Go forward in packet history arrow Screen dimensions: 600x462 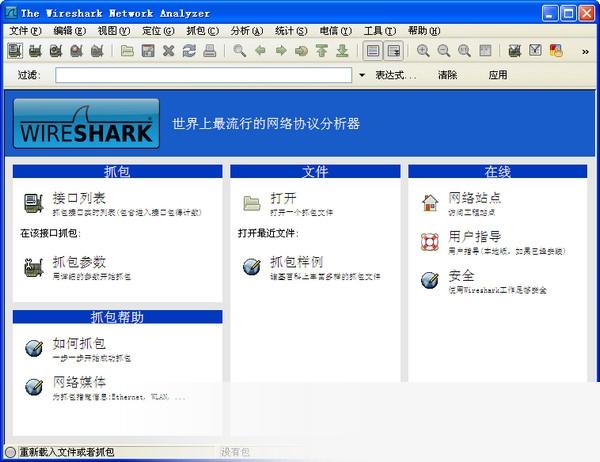(281, 51)
